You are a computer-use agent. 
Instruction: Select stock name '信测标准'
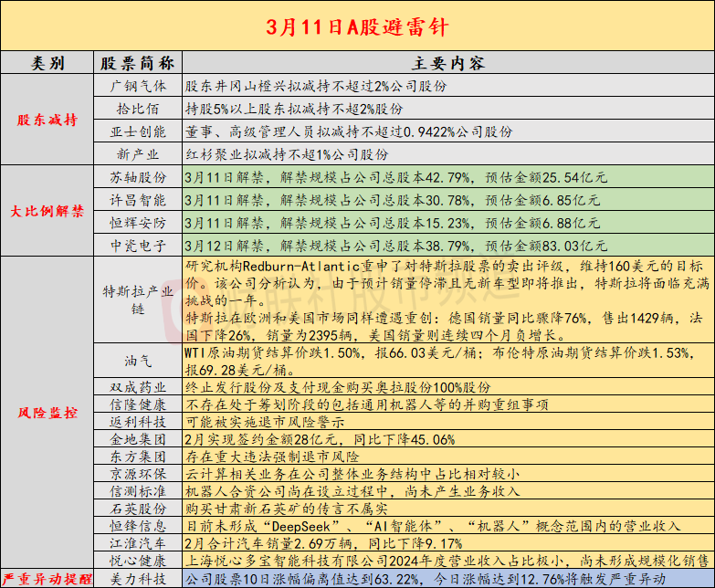(x=138, y=491)
